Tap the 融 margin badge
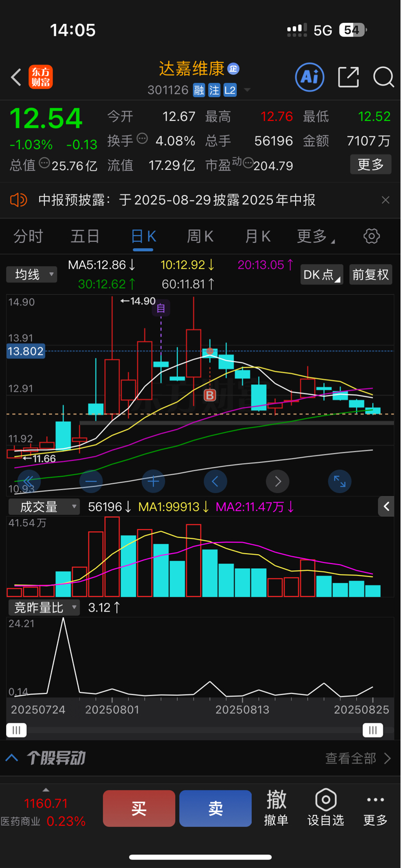The width and height of the screenshot is (401, 868). pyautogui.click(x=199, y=90)
